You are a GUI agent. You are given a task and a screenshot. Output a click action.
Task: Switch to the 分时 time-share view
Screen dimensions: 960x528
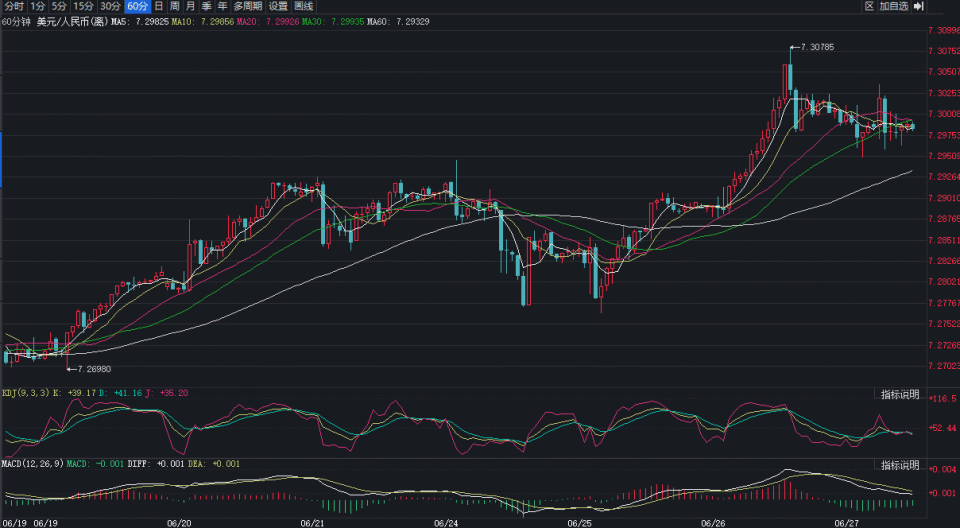pyautogui.click(x=13, y=6)
